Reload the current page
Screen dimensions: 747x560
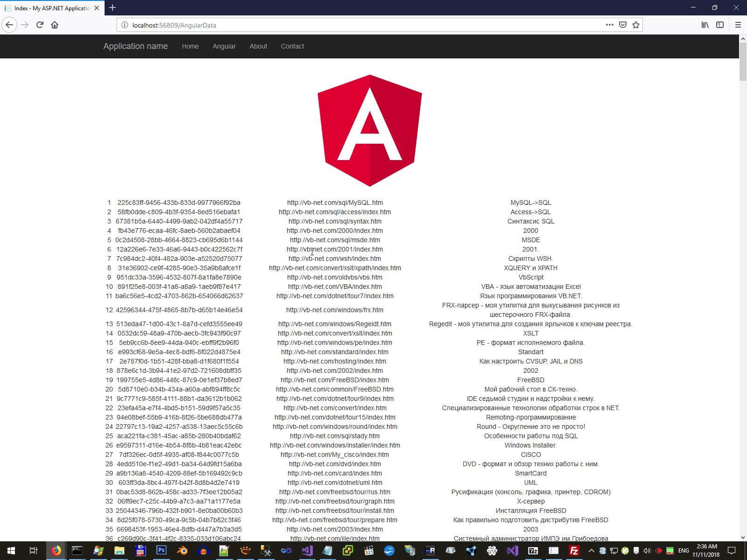coord(40,25)
